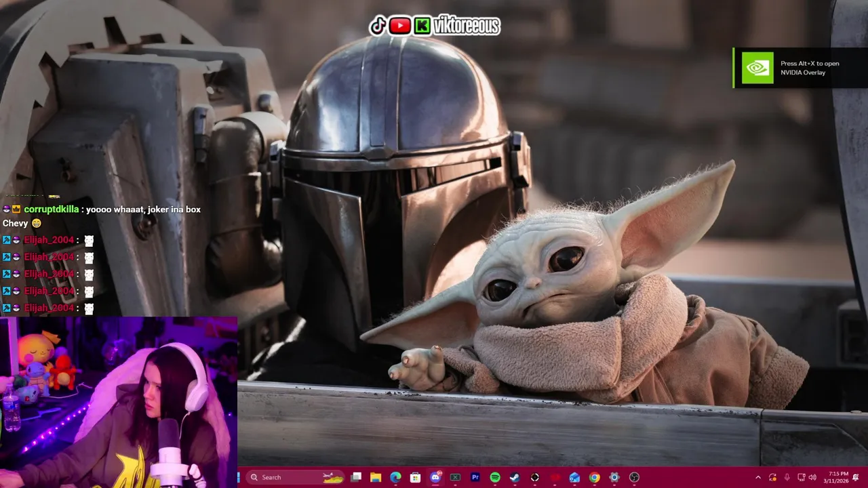This screenshot has height=488, width=868.
Task: Click the Windows taskbar Search box
Action: [x=295, y=477]
